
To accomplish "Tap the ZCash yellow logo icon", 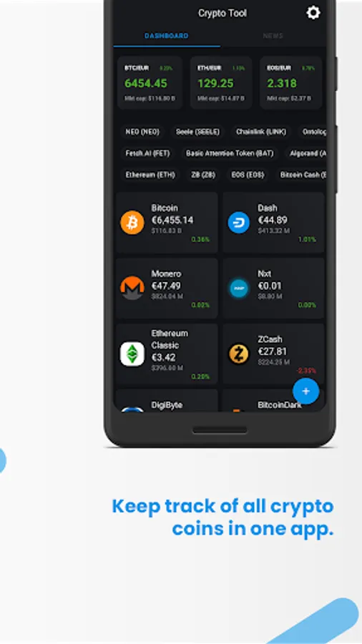I will 238,353.
